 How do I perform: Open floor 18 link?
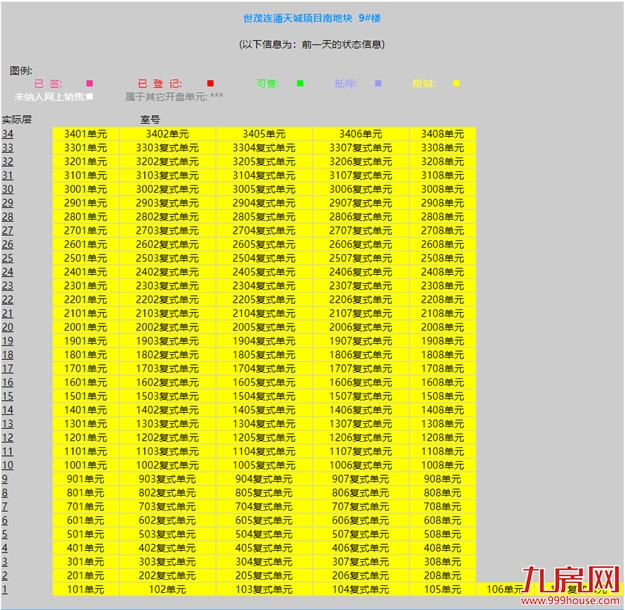(x=8, y=355)
